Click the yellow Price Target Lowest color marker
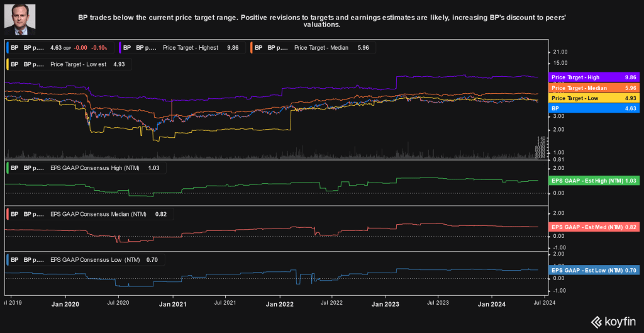 (7, 64)
